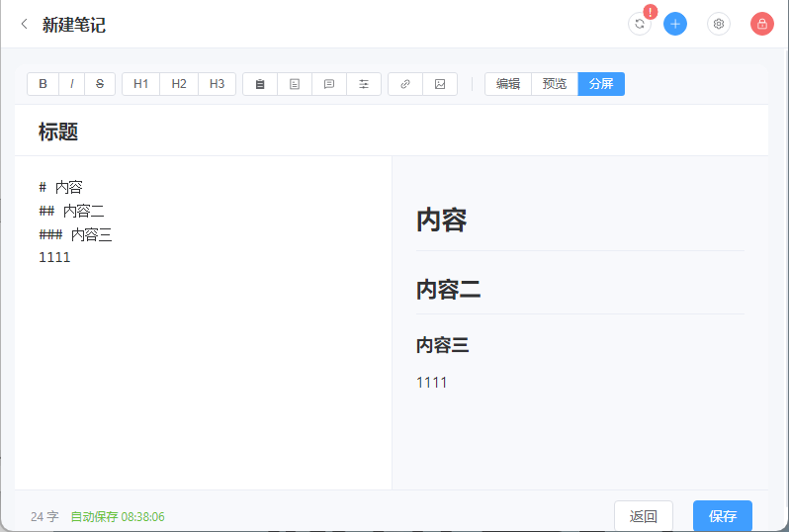The width and height of the screenshot is (789, 532).
Task: Toggle italic formatting
Action: click(x=71, y=83)
